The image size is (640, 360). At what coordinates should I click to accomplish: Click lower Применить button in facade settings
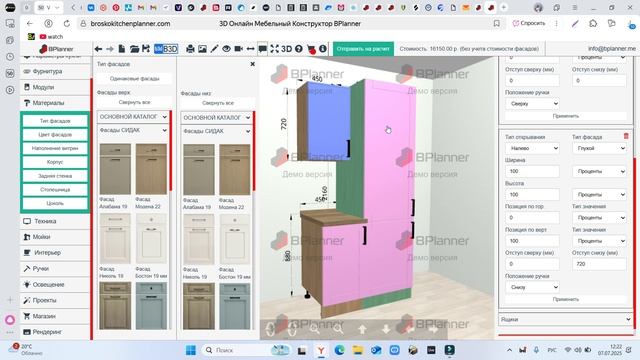(566, 300)
